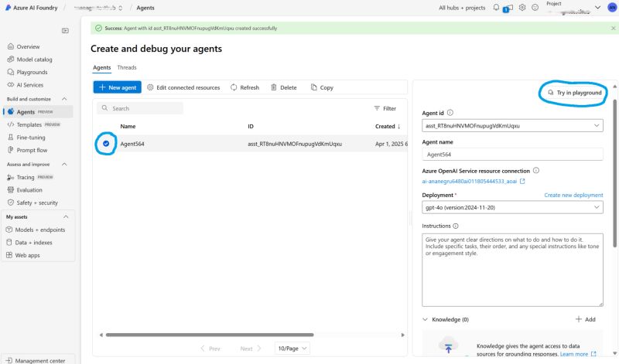The image size is (619, 364).
Task: Open the Learn more link for Knowledge
Action: pyautogui.click(x=578, y=354)
